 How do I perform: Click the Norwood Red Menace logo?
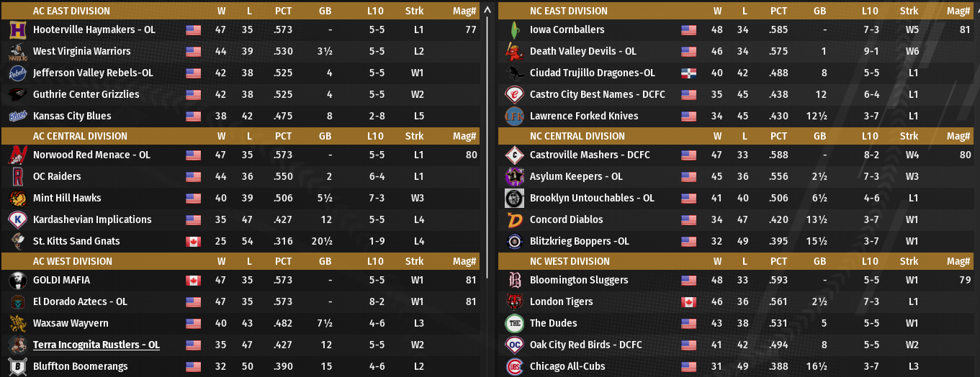click(x=18, y=155)
